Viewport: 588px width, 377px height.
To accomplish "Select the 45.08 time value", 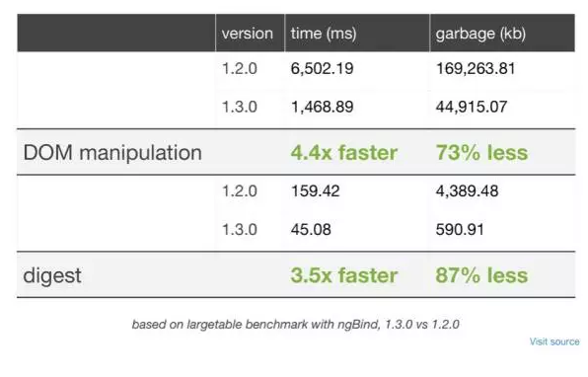I will click(x=311, y=230).
